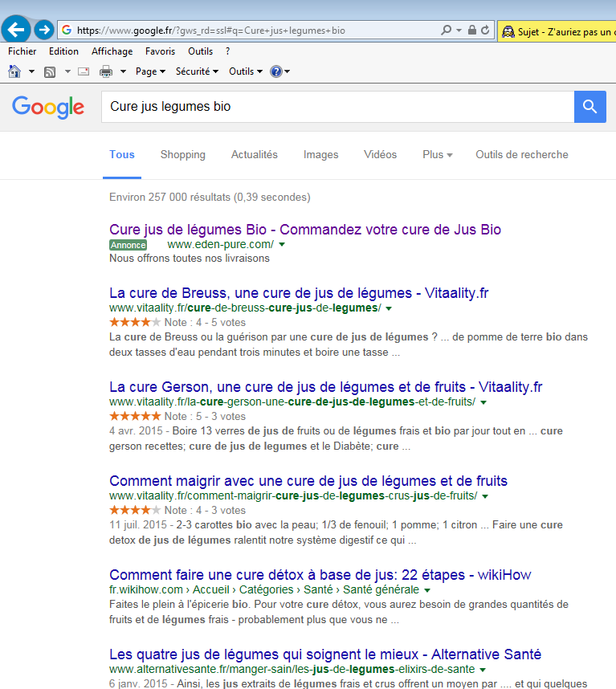Go back using the browser back arrow
616x689 pixels.
[x=16, y=30]
